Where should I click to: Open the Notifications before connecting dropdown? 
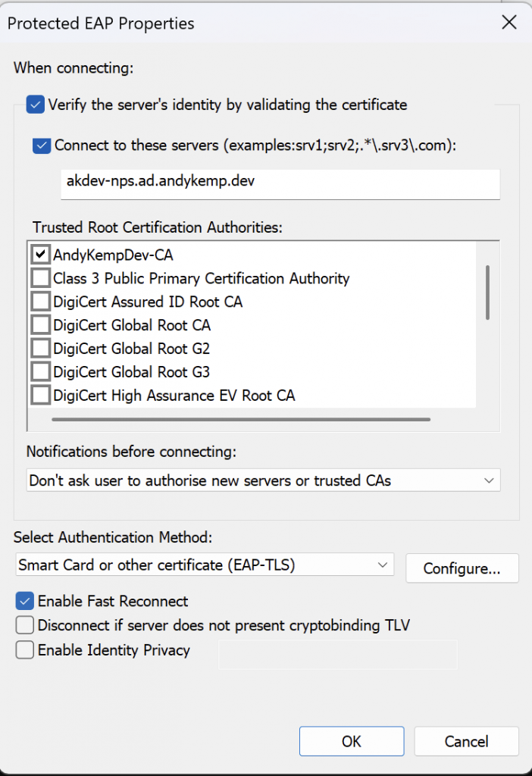[263, 480]
